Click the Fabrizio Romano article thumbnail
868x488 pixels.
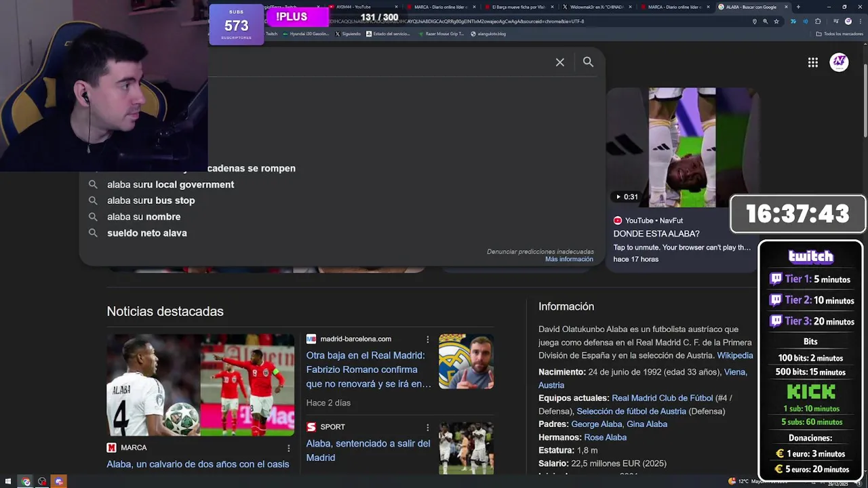[x=466, y=361]
